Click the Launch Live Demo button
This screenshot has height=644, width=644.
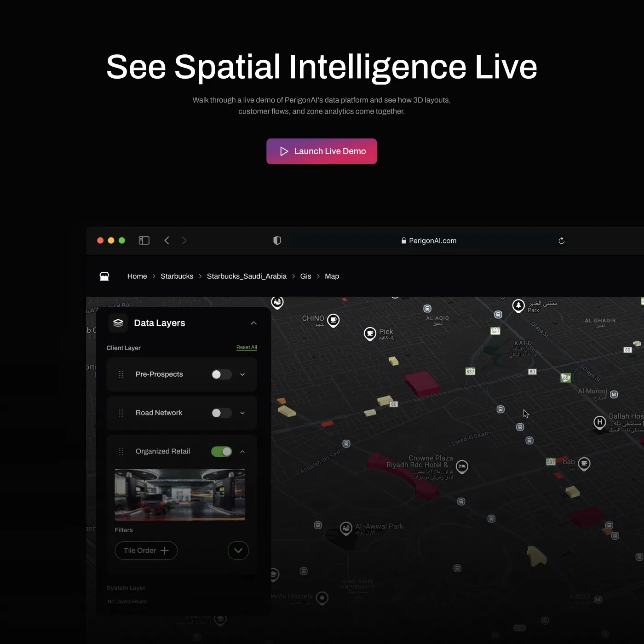(322, 151)
